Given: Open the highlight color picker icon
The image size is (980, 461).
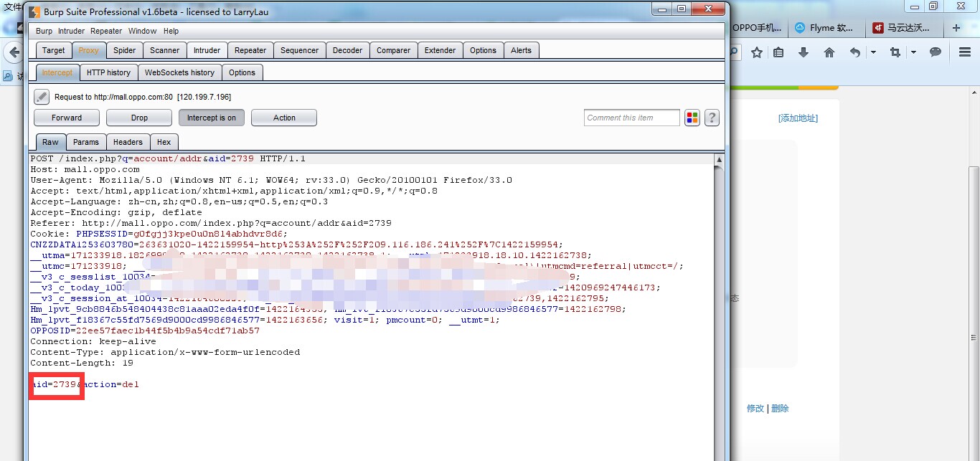Looking at the screenshot, I should (x=692, y=118).
